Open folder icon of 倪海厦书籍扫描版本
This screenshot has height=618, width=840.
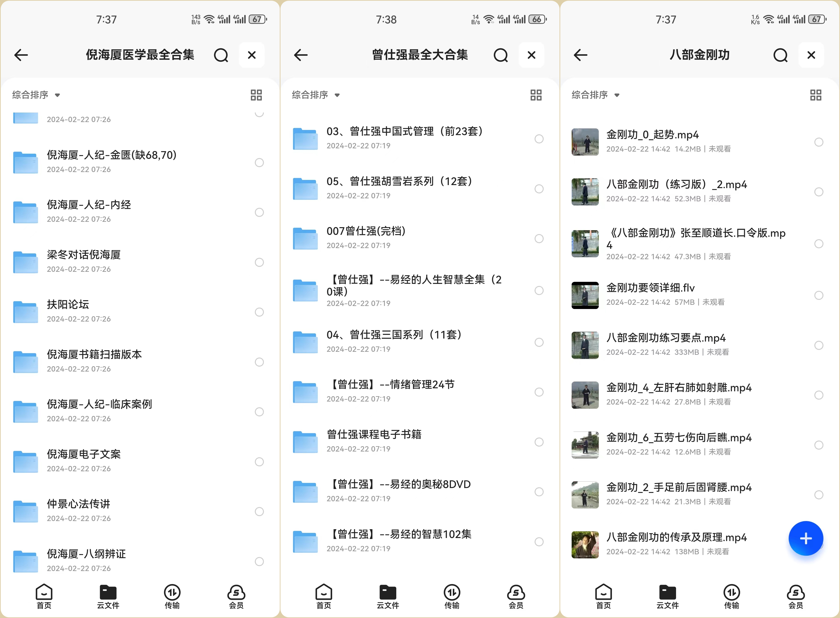tap(25, 362)
